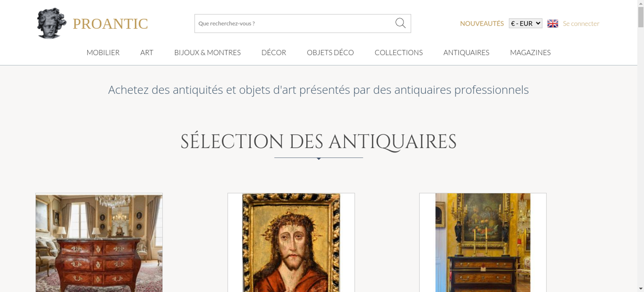Open the yellow room still-life thumbnail
644x292 pixels.
click(x=483, y=243)
